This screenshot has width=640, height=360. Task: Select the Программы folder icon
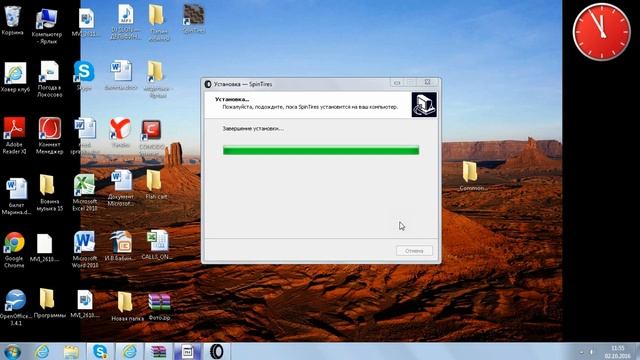[49, 303]
